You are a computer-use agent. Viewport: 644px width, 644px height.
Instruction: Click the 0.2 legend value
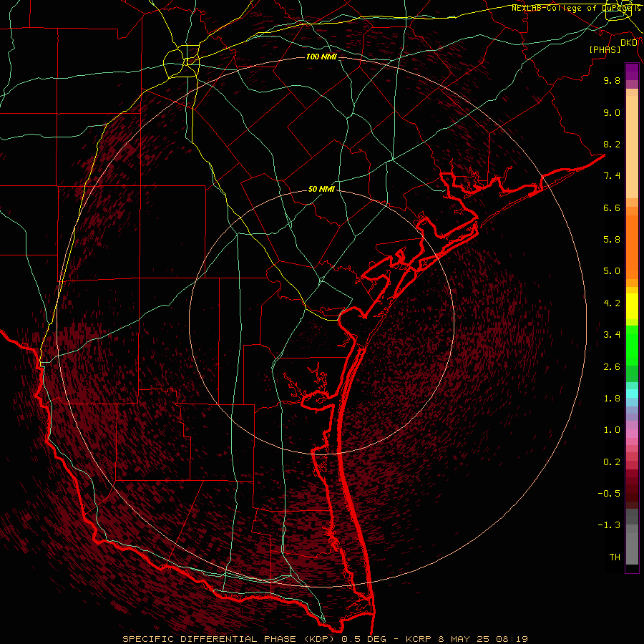point(612,462)
